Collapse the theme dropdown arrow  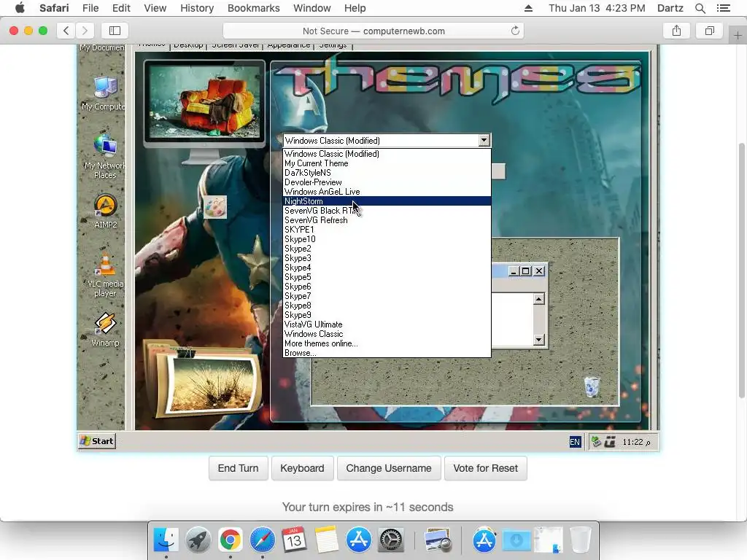coord(484,140)
